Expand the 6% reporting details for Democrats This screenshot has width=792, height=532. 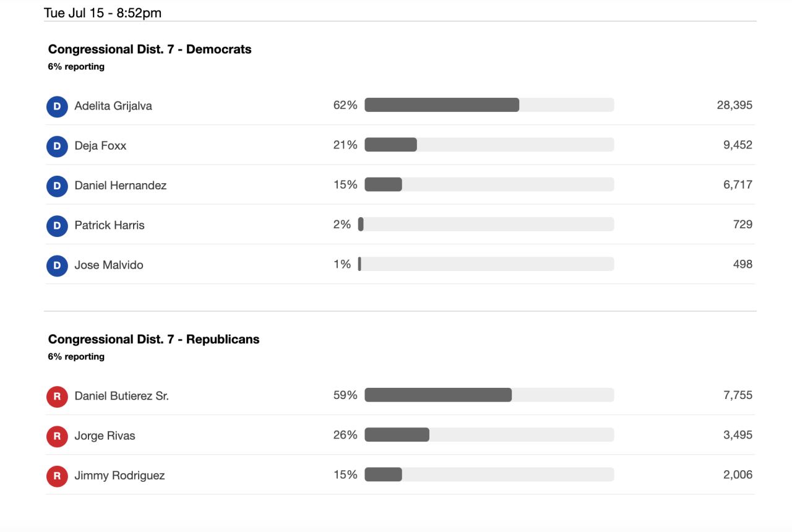click(76, 66)
